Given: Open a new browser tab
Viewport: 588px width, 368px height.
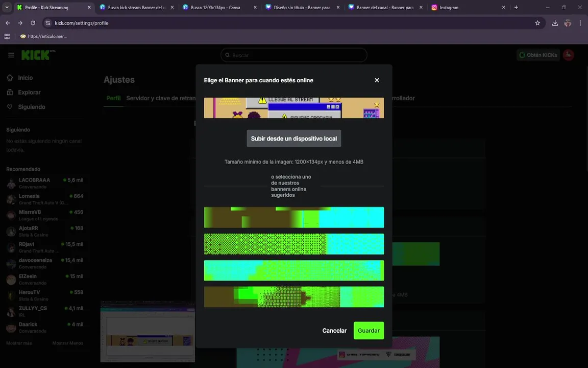Looking at the screenshot, I should (516, 7).
